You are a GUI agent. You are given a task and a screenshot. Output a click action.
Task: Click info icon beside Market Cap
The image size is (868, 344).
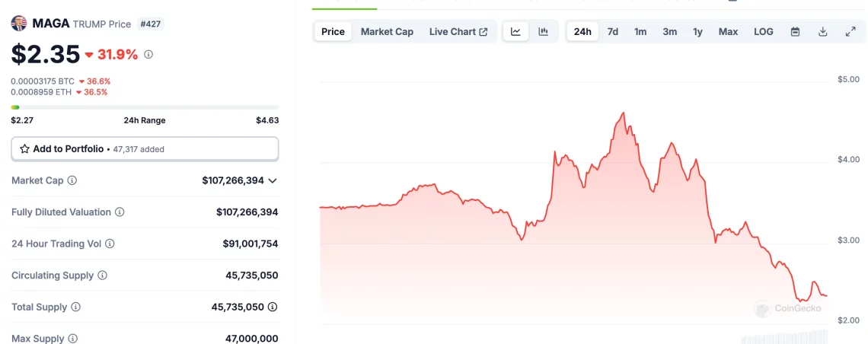pyautogui.click(x=72, y=180)
